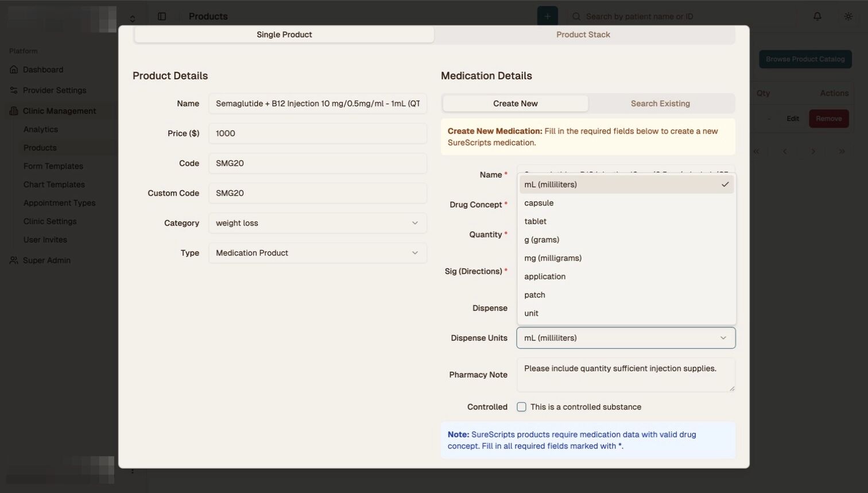The height and width of the screenshot is (493, 868).
Task: Go to the last page of results
Action: pyautogui.click(x=842, y=152)
